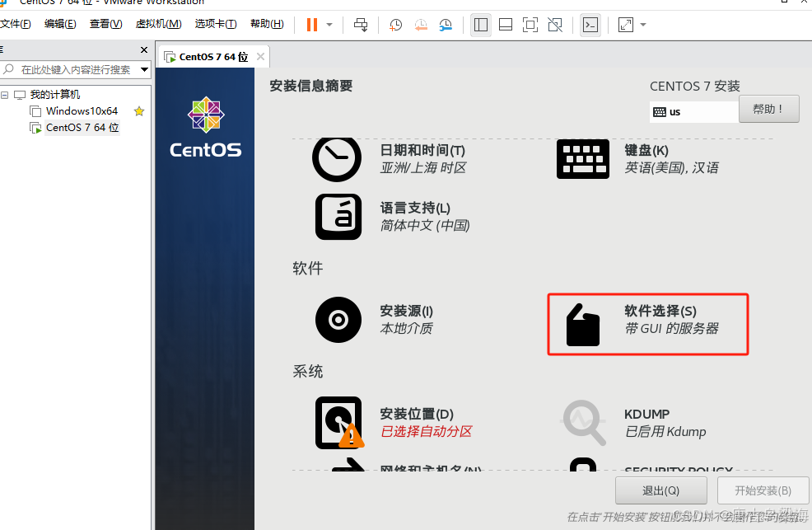This screenshot has width=812, height=530.
Task: Toggle unity mode toolbar icon
Action: [555, 25]
